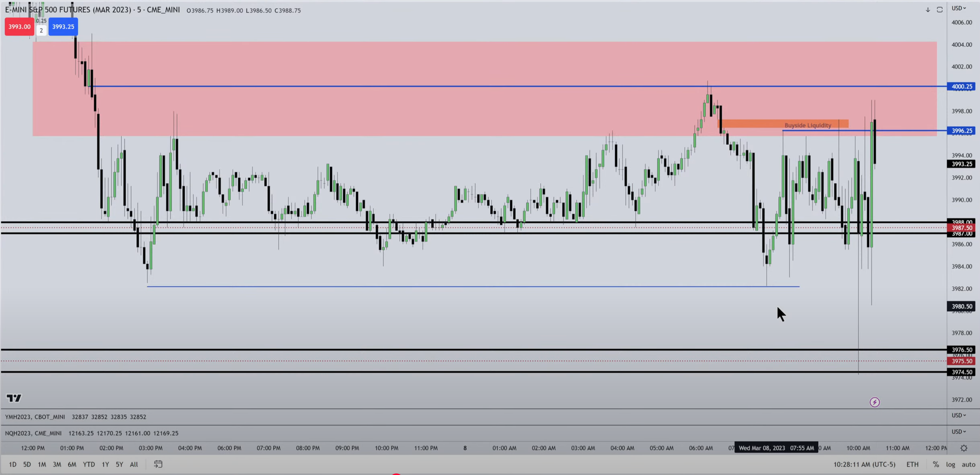Click the NQH2023, CME_MINI pane label
This screenshot has width=980, height=475.
(33, 433)
